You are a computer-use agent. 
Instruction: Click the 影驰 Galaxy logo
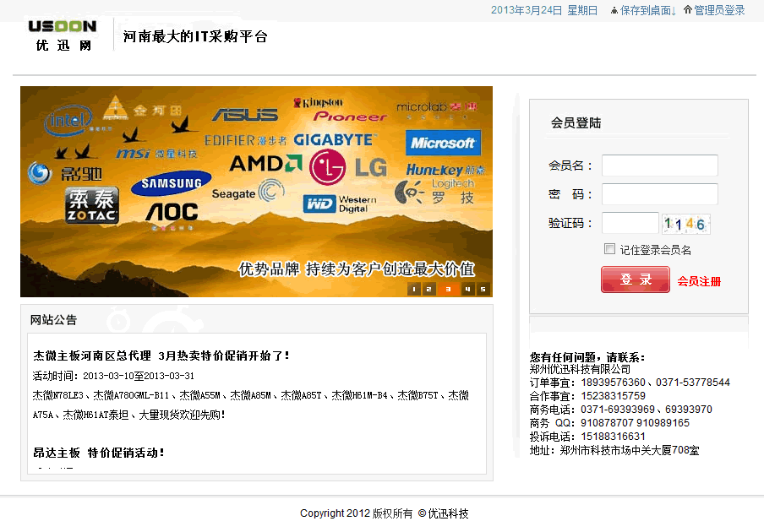[x=65, y=173]
